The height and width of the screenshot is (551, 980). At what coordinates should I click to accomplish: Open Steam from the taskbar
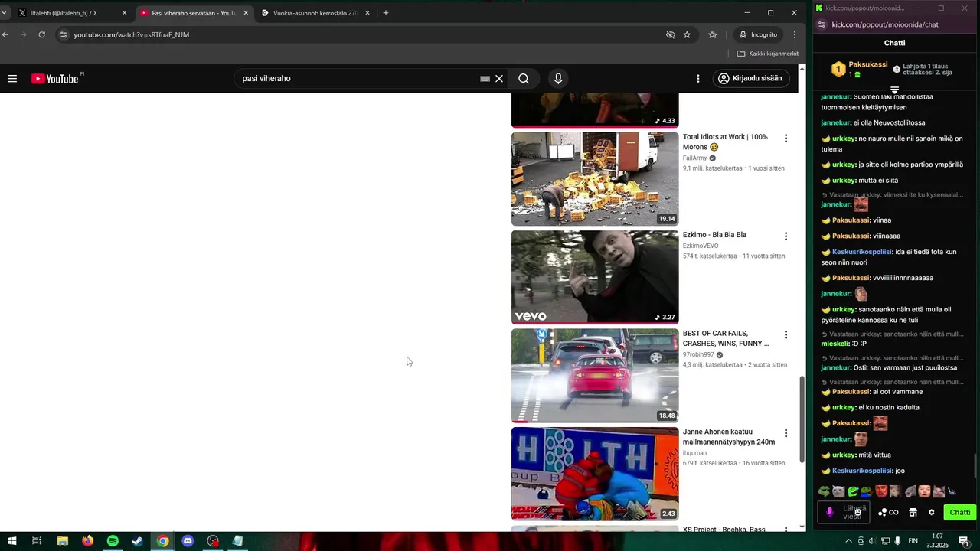coord(138,541)
